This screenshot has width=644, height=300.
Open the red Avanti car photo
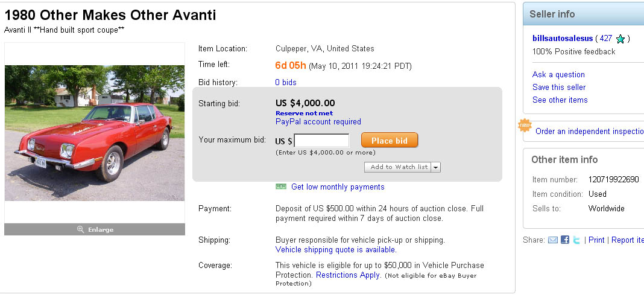tap(95, 133)
